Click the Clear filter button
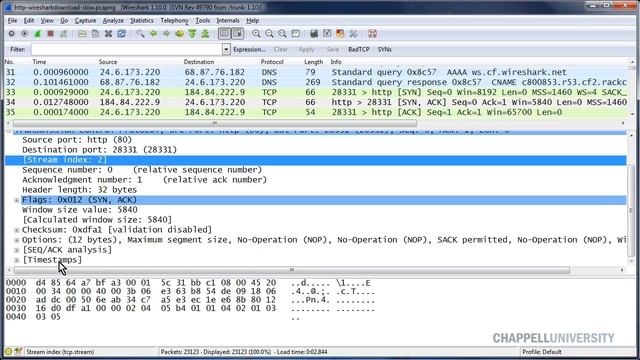 point(280,49)
